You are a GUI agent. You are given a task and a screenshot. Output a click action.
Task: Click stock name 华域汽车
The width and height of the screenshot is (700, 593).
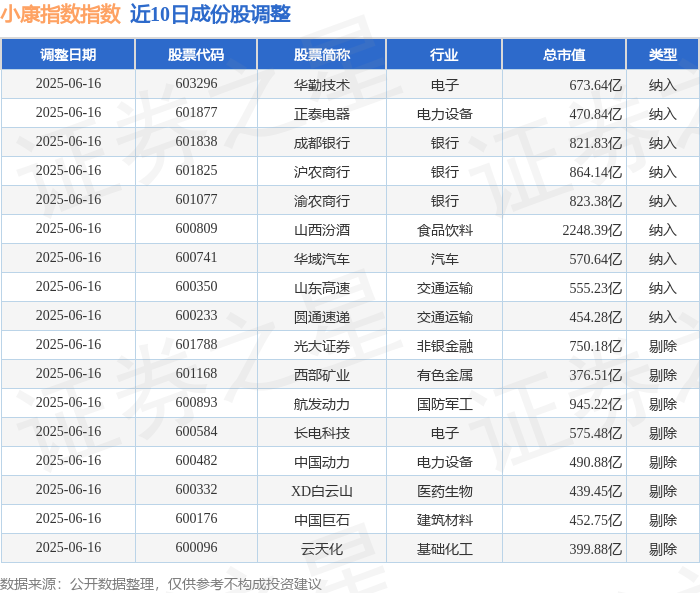(x=321, y=259)
